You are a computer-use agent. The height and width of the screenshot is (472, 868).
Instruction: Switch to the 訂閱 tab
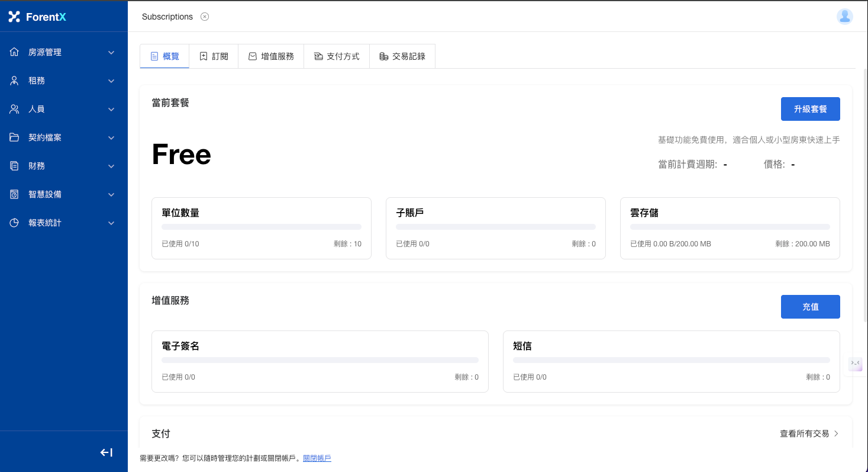pos(214,56)
